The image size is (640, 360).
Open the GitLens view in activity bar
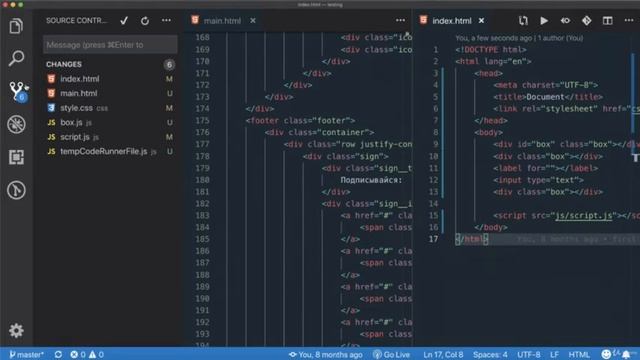[16, 190]
